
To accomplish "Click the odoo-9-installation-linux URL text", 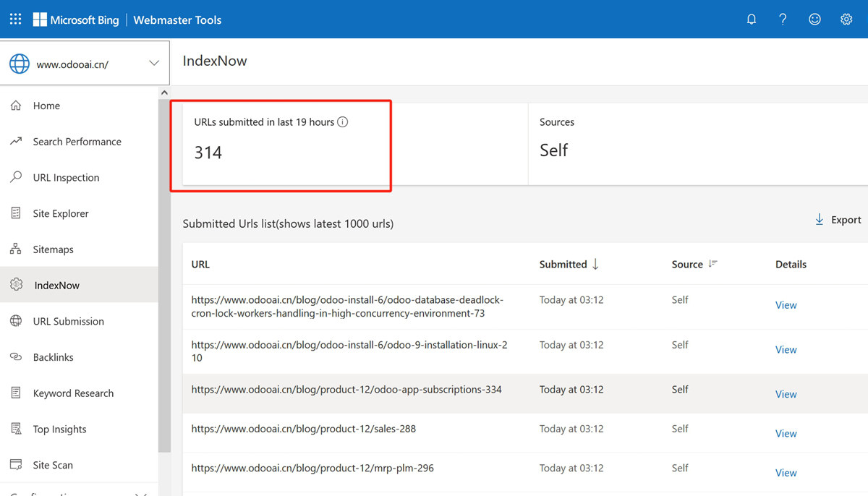I will click(x=349, y=351).
